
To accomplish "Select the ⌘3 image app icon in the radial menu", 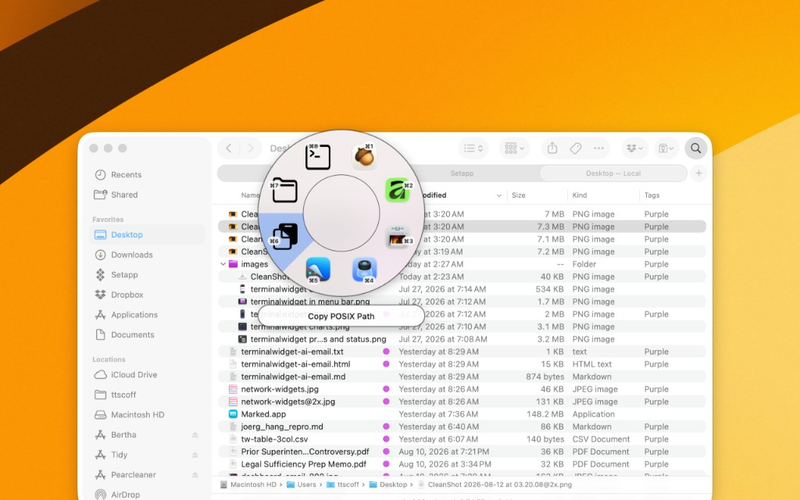I will (398, 236).
